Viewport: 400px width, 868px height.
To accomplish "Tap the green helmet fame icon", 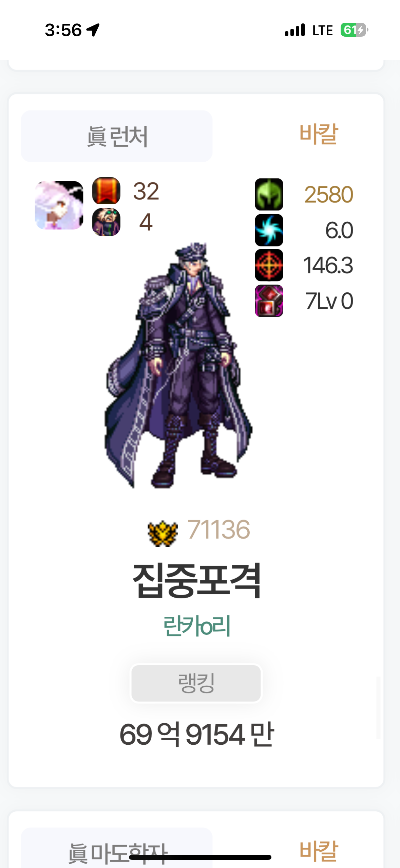I will 269,194.
